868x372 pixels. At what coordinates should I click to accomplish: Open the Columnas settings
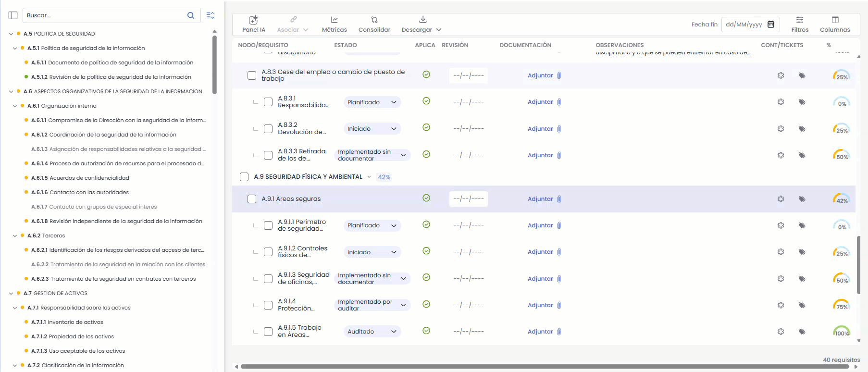(835, 24)
